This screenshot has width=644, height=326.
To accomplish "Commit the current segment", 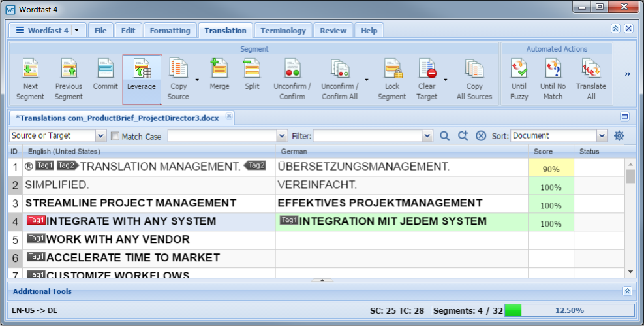I will [105, 75].
